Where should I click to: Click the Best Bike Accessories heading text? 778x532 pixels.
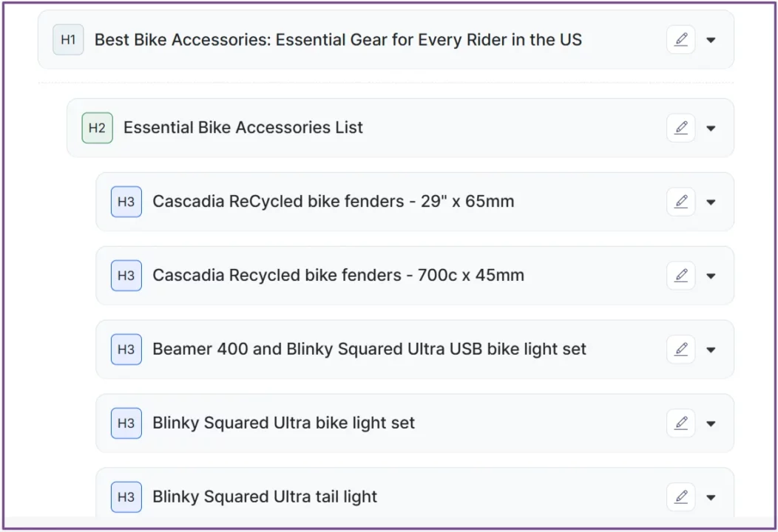(336, 40)
